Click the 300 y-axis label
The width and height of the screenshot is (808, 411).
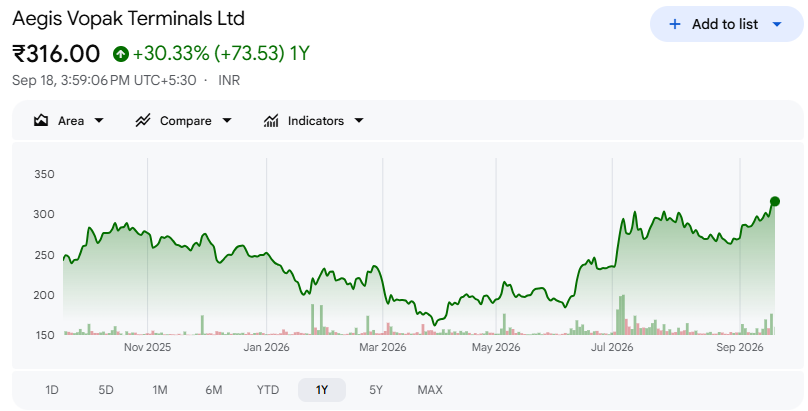point(44,214)
